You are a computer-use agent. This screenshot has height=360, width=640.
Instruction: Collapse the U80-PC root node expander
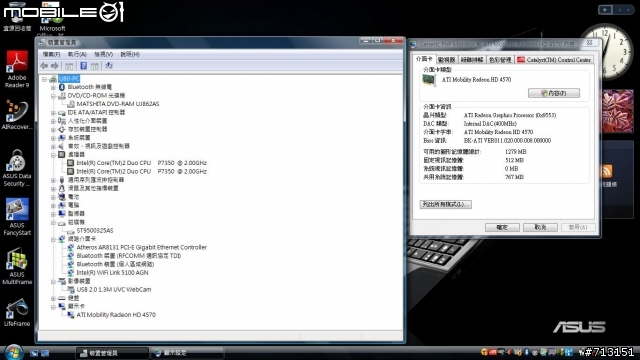coord(44,79)
